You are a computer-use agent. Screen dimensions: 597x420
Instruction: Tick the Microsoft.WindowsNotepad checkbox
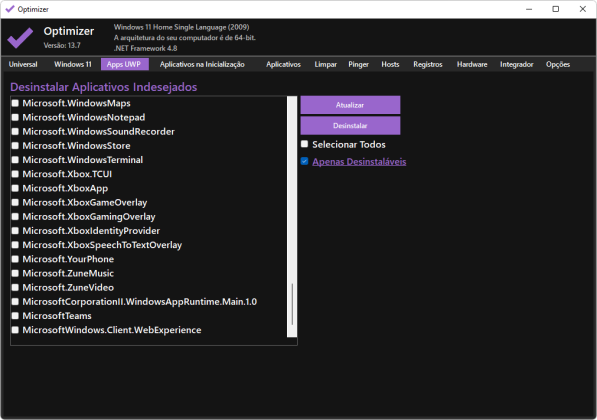15,117
